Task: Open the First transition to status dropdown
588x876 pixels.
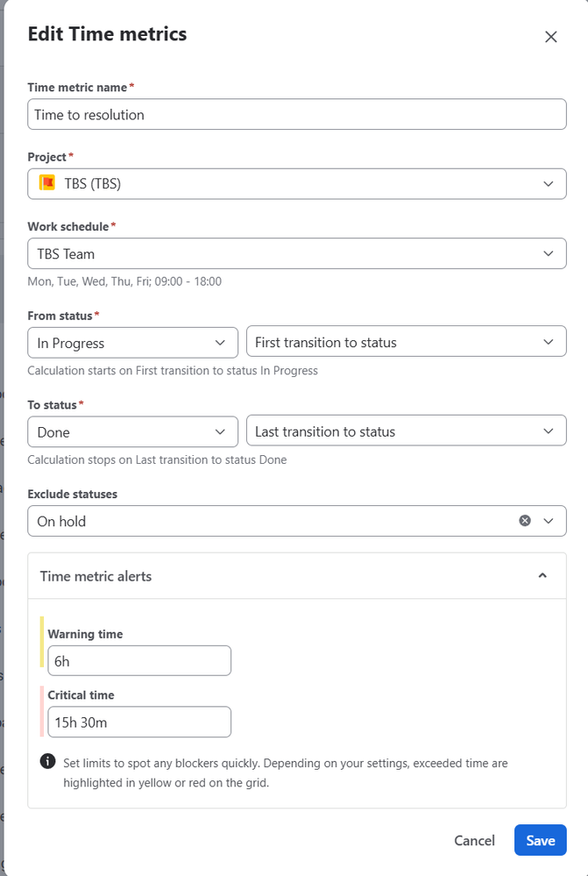Action: 407,341
